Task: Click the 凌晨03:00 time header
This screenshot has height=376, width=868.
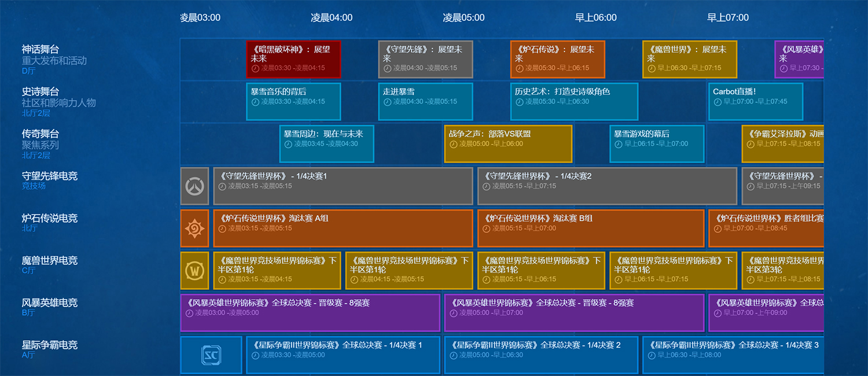Action: (200, 18)
